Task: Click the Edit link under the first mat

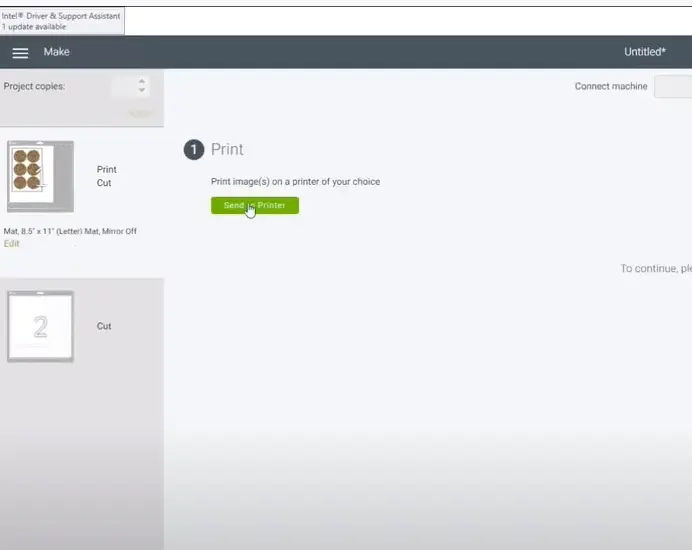Action: (x=11, y=244)
